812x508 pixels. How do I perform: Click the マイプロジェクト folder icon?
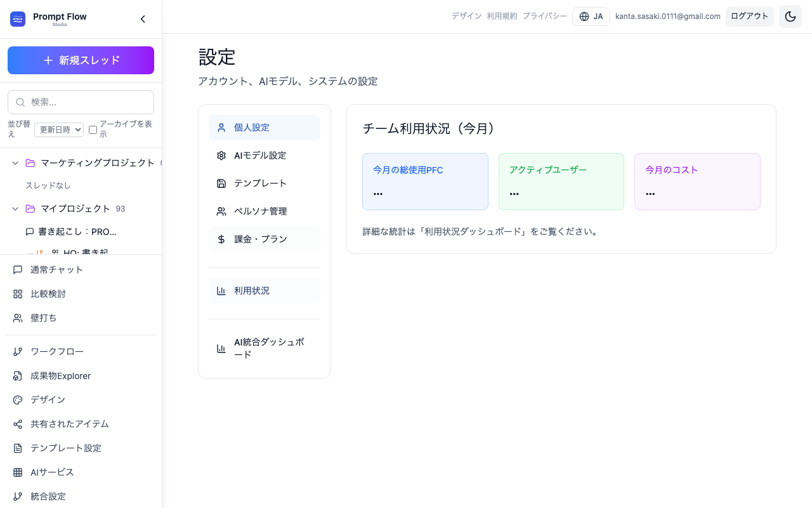[x=30, y=209]
